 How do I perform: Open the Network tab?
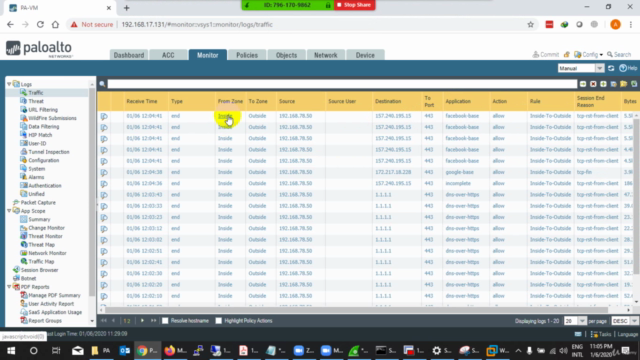click(x=325, y=55)
